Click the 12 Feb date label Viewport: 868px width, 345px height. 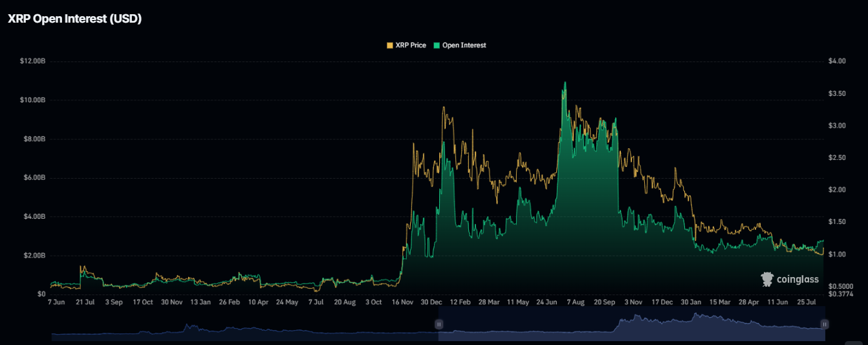[460, 302]
